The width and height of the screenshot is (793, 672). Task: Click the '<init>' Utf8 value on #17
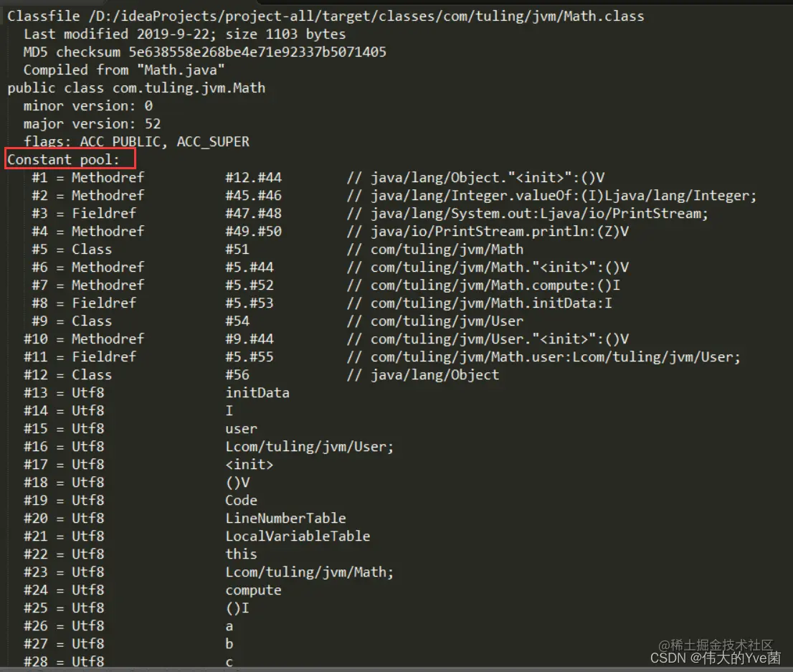click(x=250, y=465)
